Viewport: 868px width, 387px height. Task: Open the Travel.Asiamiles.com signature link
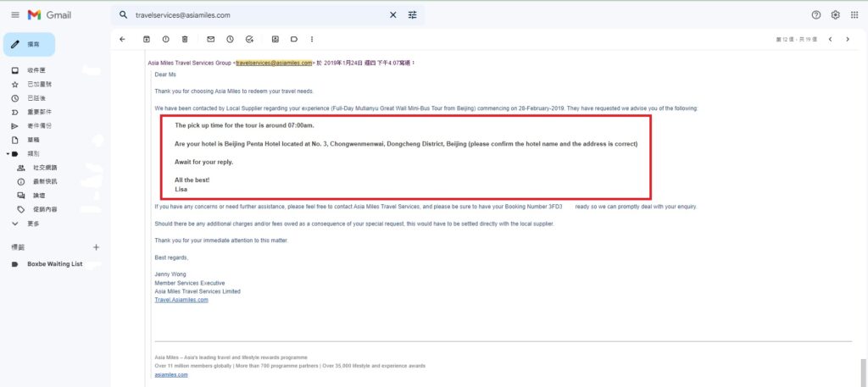(181, 300)
